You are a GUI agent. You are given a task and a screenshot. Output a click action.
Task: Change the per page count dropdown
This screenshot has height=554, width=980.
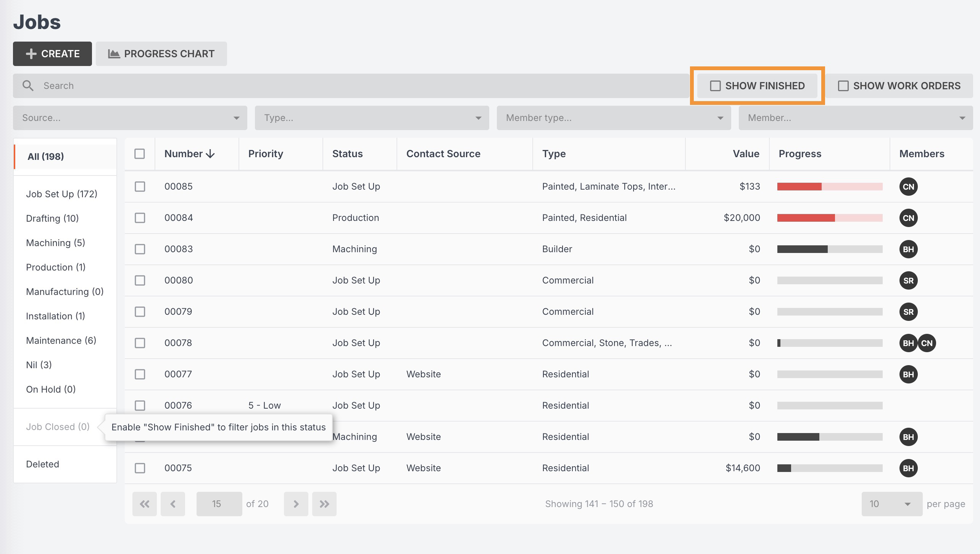click(891, 504)
